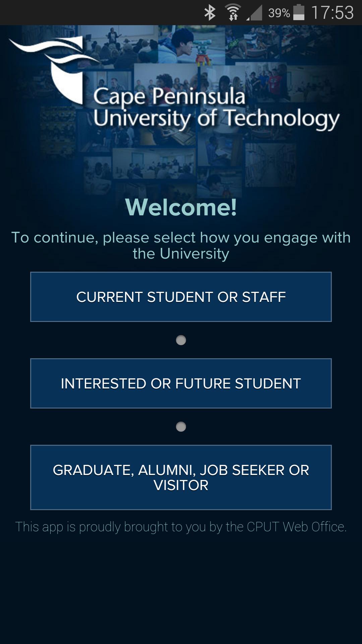Tap the 39% battery percentage
This screenshot has height=644, width=362.
tap(279, 13)
